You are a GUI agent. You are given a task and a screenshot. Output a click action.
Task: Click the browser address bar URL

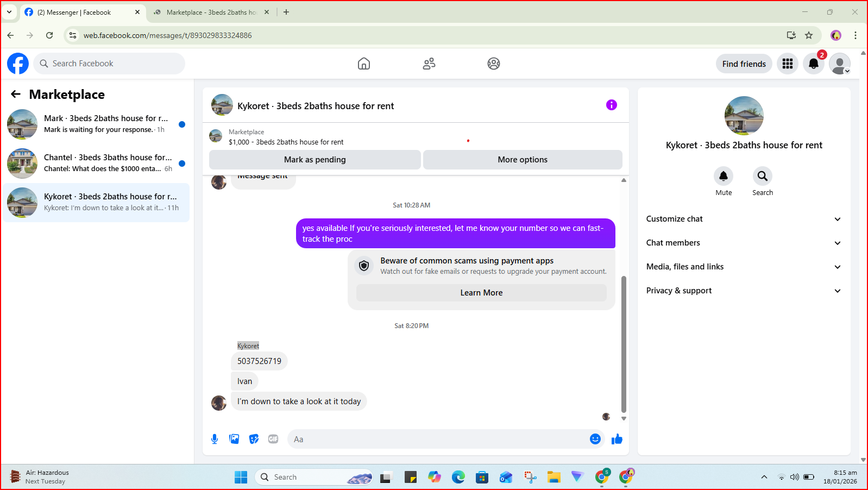click(x=167, y=35)
